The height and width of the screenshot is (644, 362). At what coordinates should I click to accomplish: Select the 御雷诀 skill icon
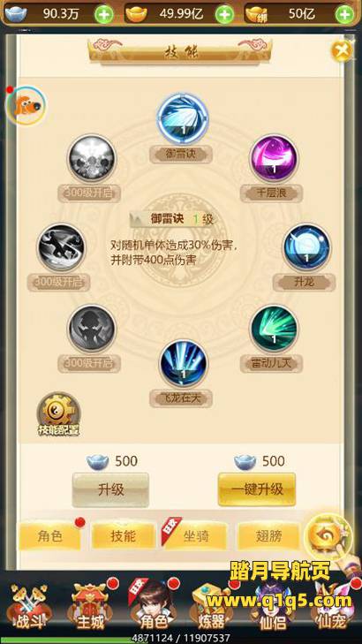(183, 118)
